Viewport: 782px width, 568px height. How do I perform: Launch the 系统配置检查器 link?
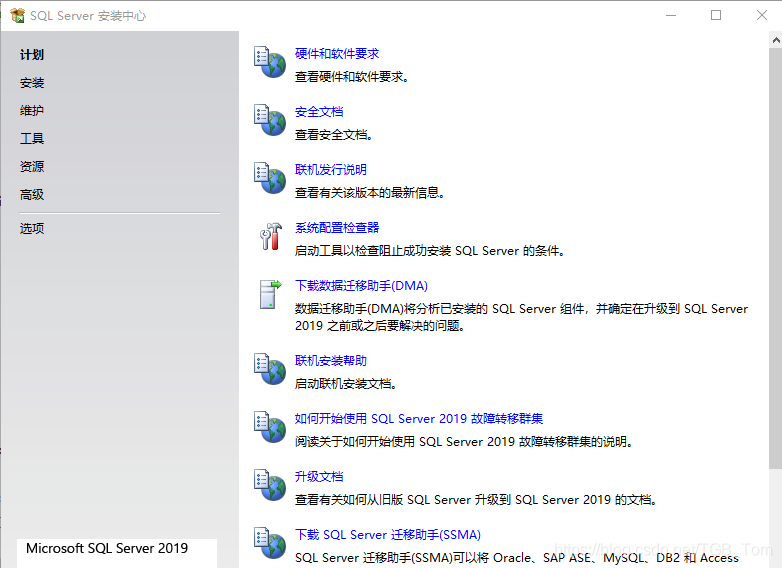pos(337,227)
